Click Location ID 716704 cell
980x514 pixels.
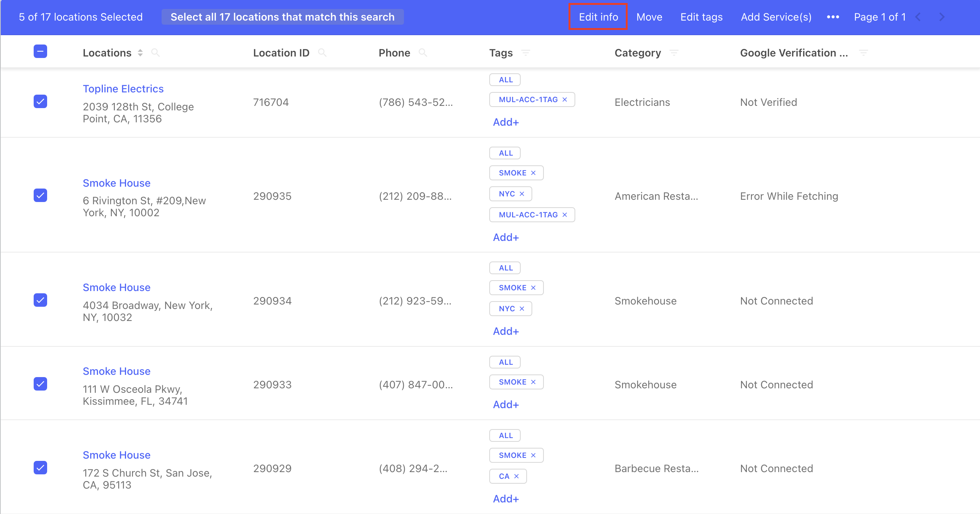pyautogui.click(x=270, y=103)
